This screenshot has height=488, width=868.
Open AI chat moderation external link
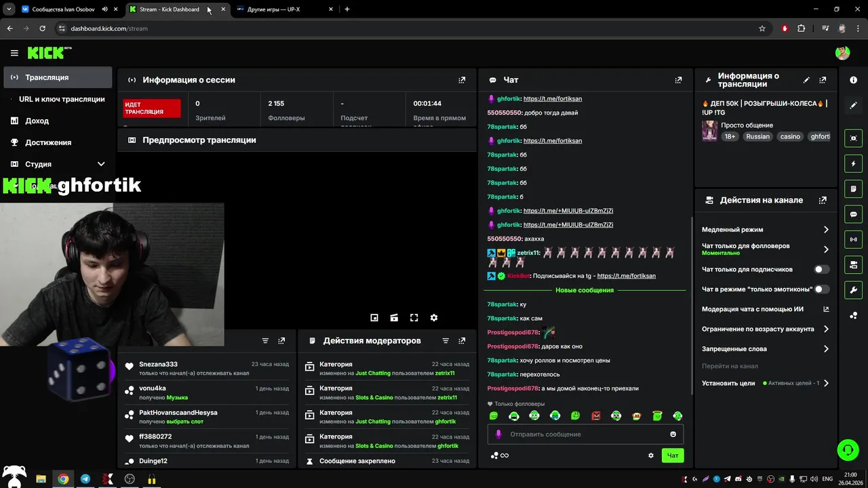(826, 309)
